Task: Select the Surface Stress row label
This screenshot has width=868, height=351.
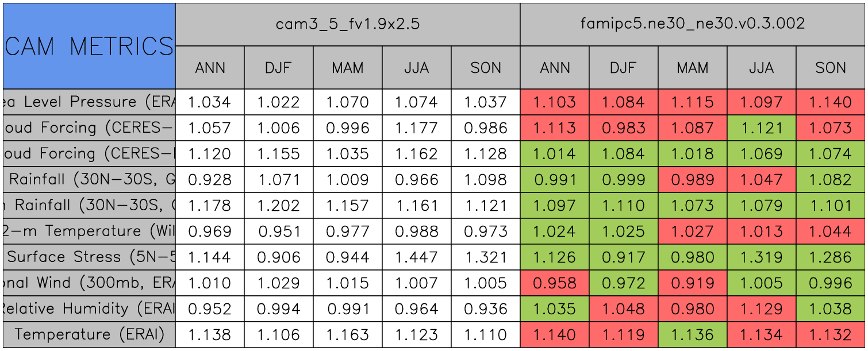Action: [x=89, y=257]
